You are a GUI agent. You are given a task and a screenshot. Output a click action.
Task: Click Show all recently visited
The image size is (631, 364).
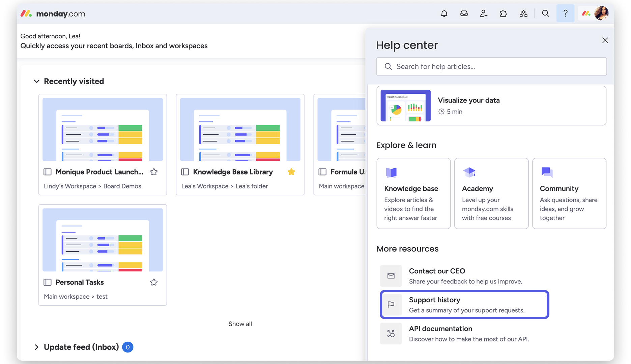(240, 324)
